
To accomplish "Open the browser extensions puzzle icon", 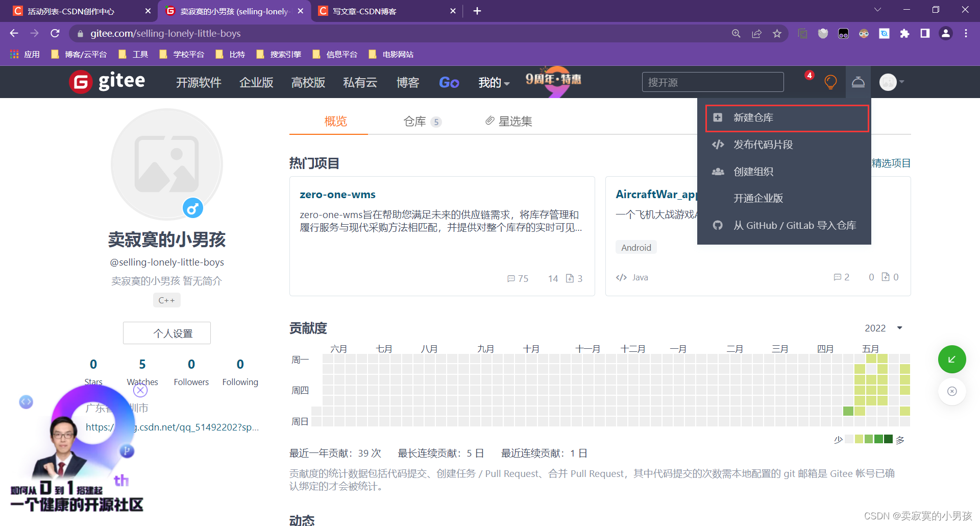I will [x=904, y=34].
